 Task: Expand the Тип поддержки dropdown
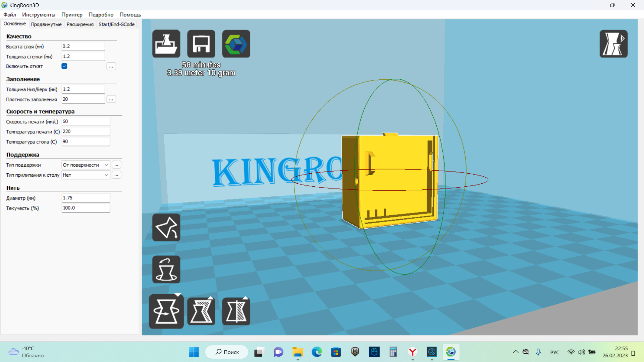point(86,165)
